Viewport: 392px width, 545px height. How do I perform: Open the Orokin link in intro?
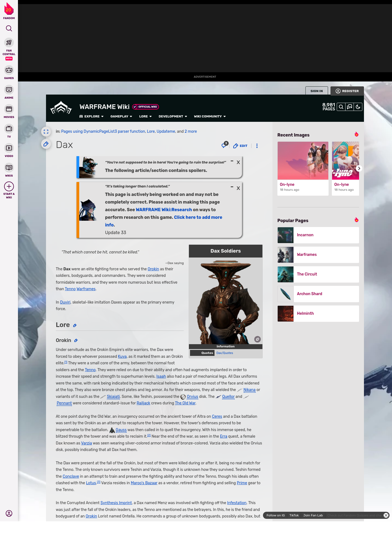pos(153,269)
